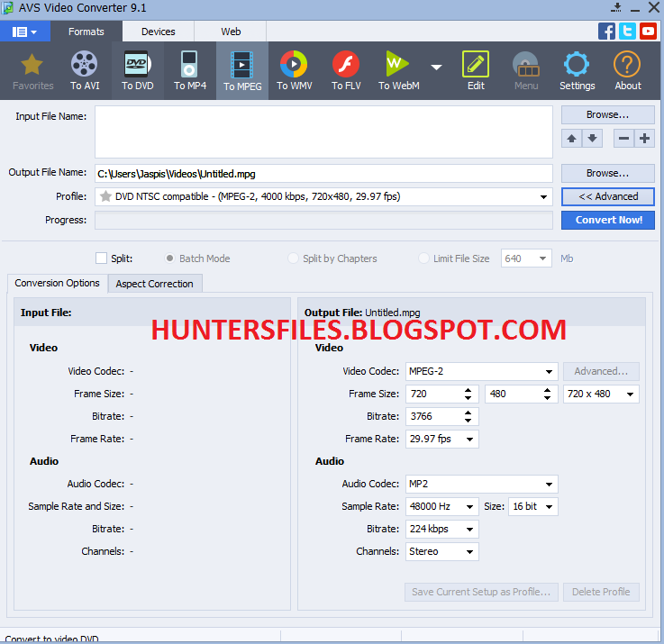Open the Sample Rate 48000 Hz dropdown

click(442, 507)
